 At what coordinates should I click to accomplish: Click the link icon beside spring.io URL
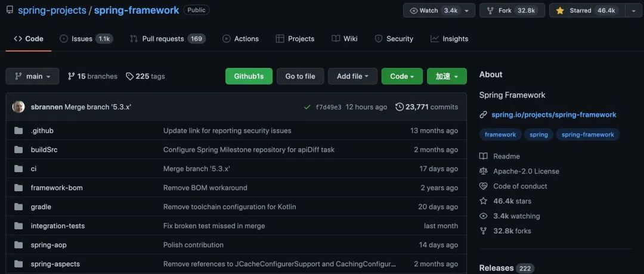coord(484,115)
